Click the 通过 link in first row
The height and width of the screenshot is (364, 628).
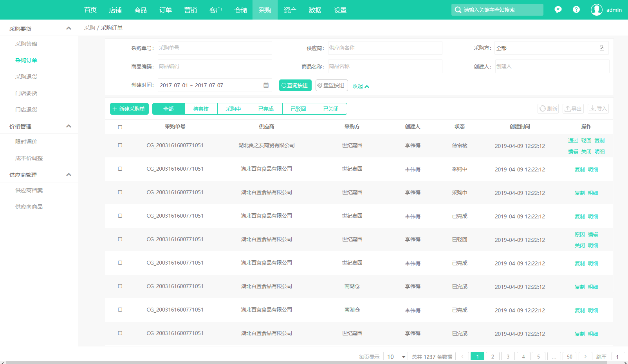pos(573,141)
